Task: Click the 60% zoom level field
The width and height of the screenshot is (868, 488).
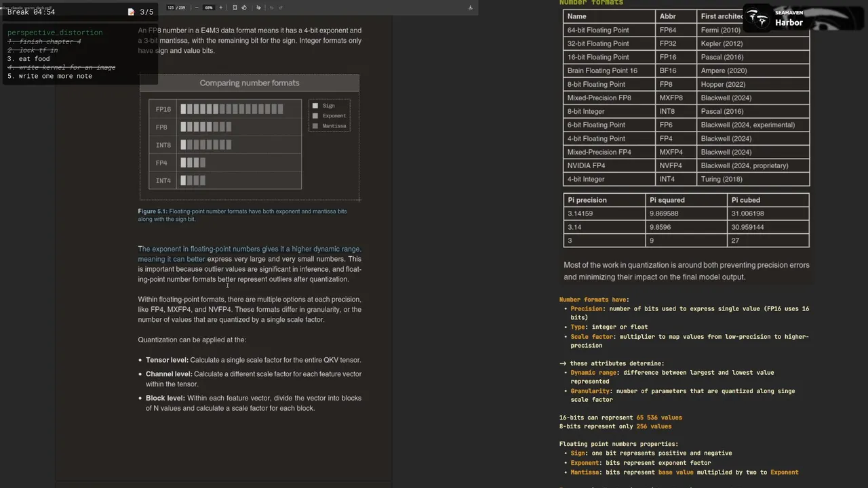Action: 209,7
